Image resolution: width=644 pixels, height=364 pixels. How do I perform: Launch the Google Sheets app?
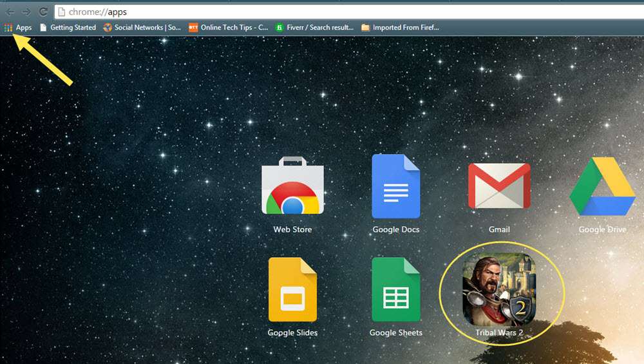(x=396, y=290)
